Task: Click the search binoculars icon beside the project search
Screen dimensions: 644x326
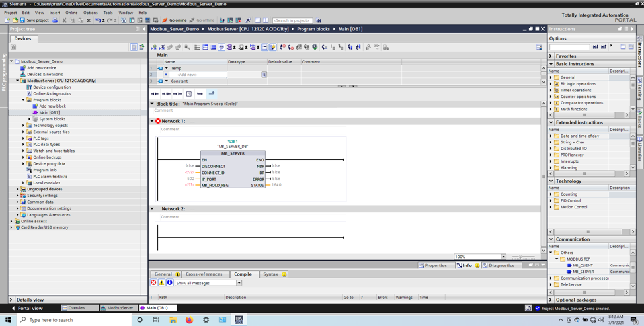Action: 319,20
